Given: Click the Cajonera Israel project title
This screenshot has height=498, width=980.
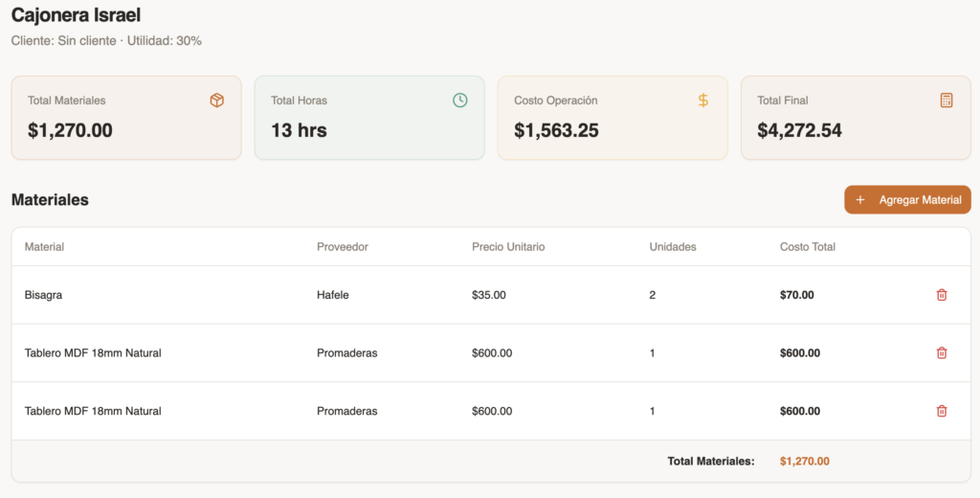Looking at the screenshot, I should pos(76,15).
